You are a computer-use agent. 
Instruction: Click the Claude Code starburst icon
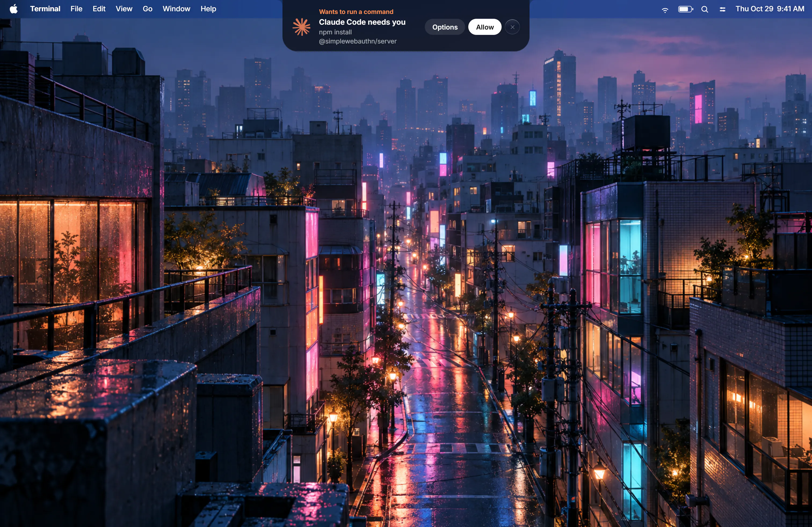pos(302,27)
